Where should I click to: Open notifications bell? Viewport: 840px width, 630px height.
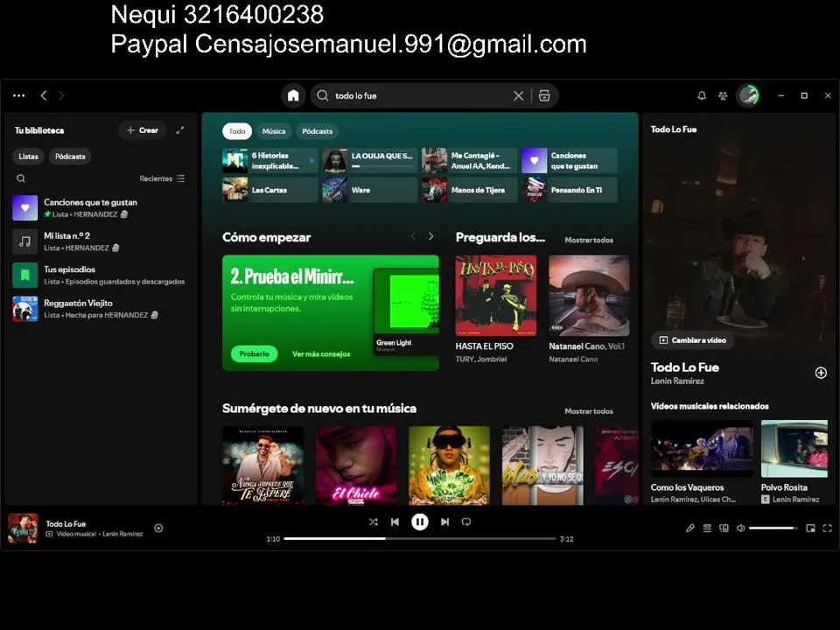(701, 95)
